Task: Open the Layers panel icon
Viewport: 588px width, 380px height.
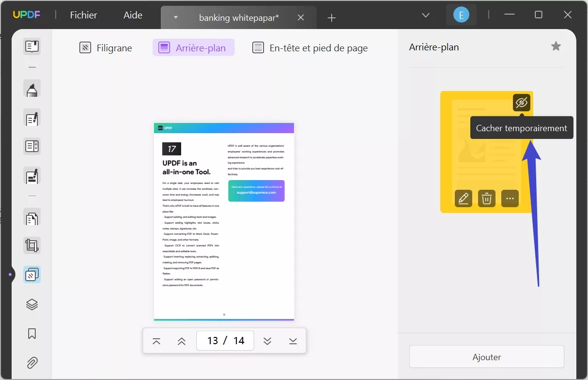Action: click(x=32, y=304)
